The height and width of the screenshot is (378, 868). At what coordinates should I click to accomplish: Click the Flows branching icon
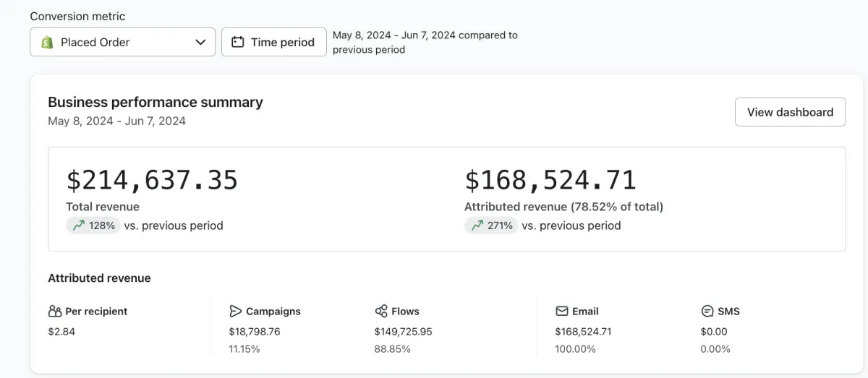point(381,312)
